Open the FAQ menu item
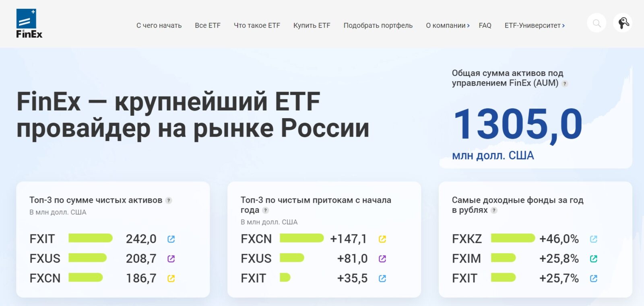644x306 pixels. [485, 25]
